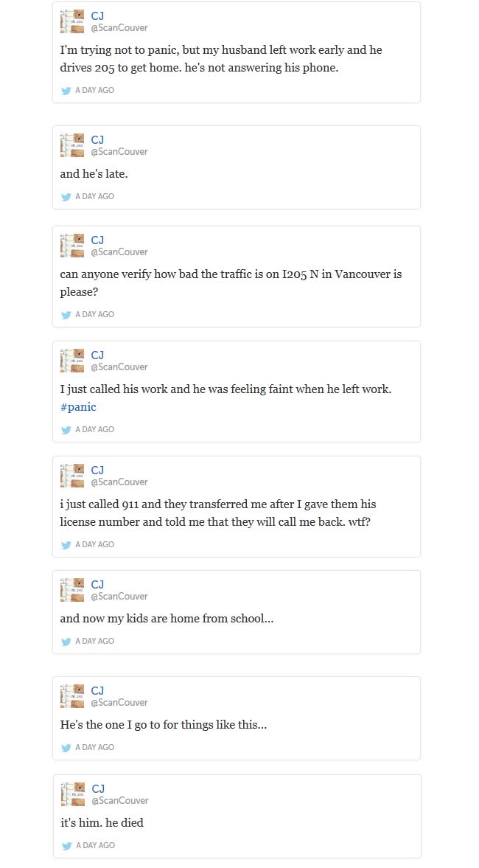
Task: Click Twitter bird icon on 'He's the one' tweet
Action: click(x=66, y=748)
